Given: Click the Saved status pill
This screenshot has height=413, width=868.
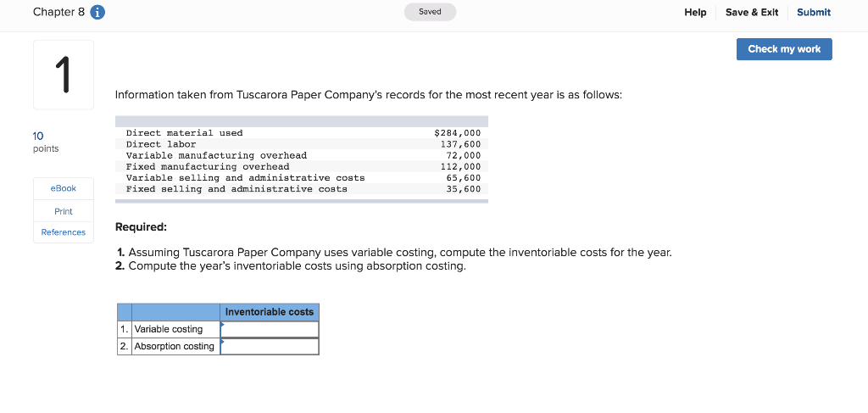Looking at the screenshot, I should coord(430,12).
